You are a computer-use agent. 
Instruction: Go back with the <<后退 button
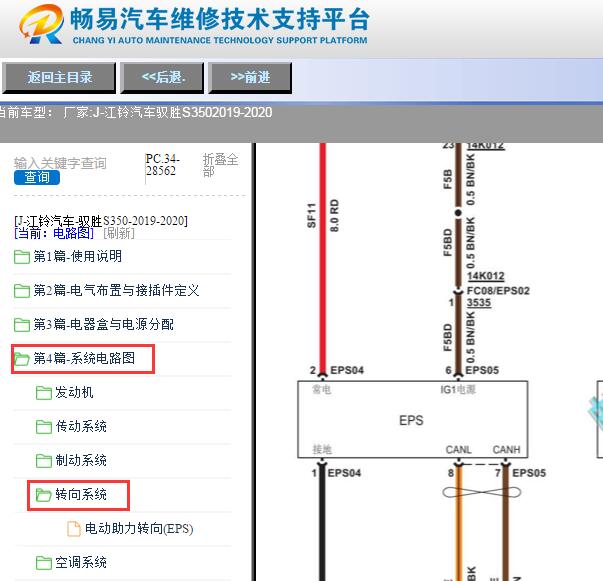(162, 78)
